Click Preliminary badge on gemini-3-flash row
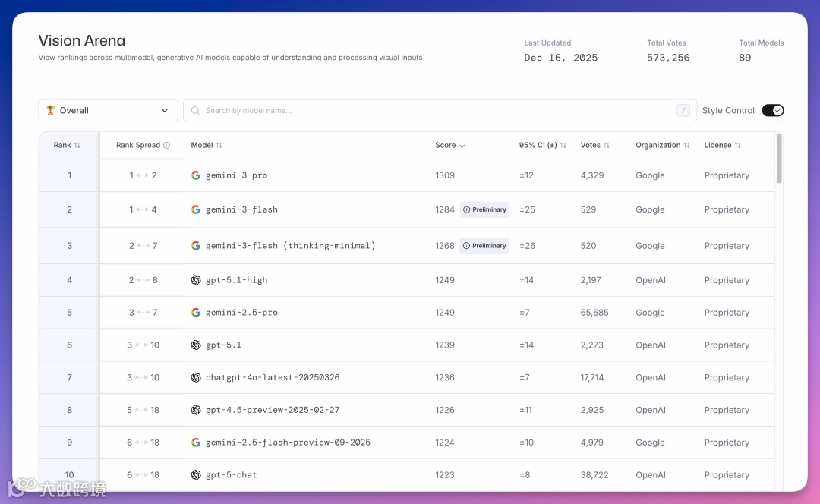 (x=484, y=209)
